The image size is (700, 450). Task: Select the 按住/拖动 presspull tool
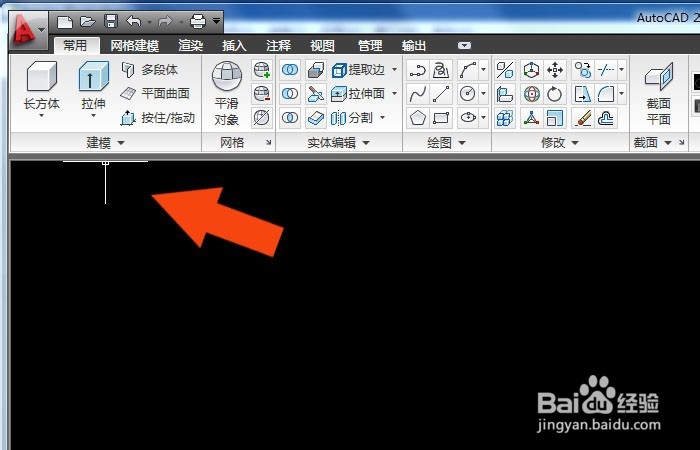coord(158,117)
